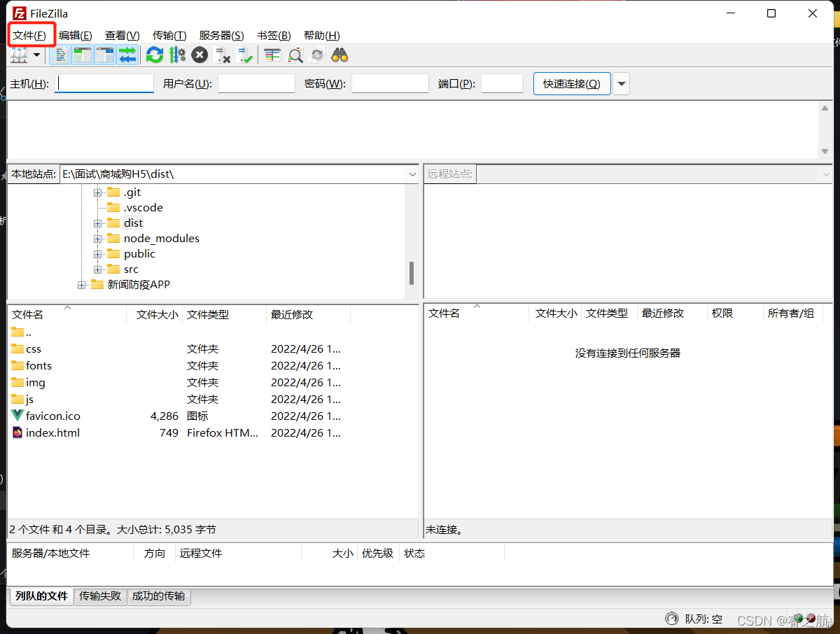The height and width of the screenshot is (634, 840).
Task: Open the 传输(T) menu
Action: [x=169, y=35]
